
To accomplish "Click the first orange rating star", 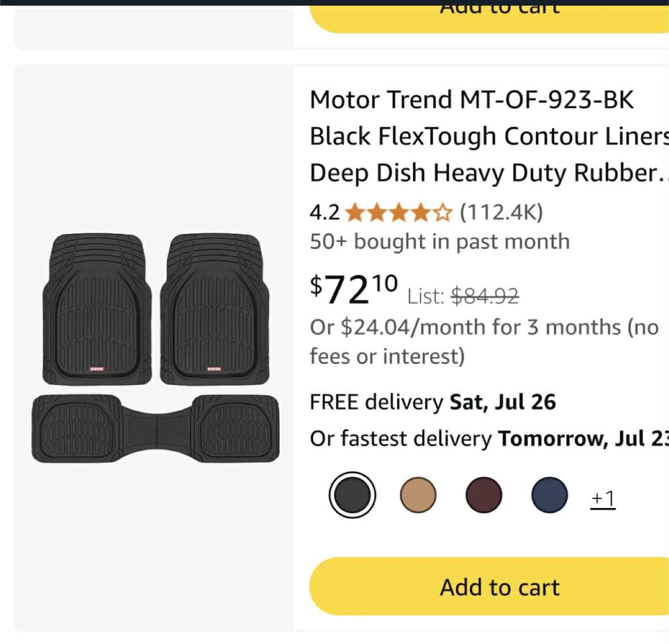I will click(355, 213).
